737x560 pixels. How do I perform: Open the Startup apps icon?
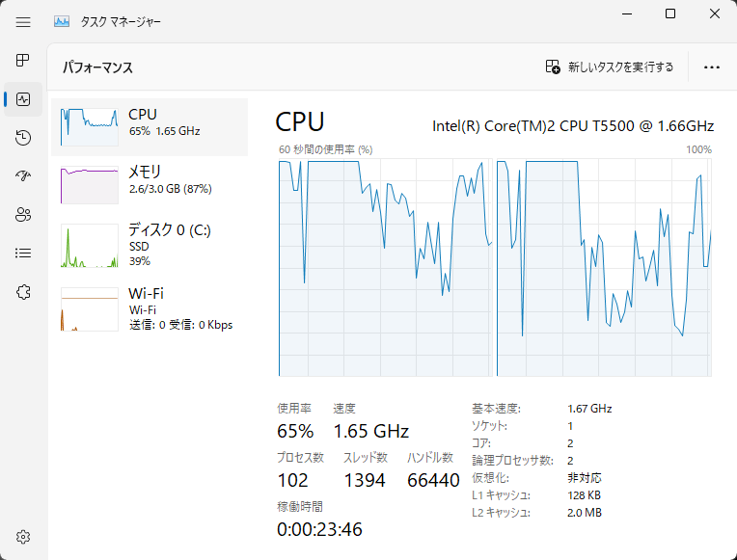coord(23,176)
